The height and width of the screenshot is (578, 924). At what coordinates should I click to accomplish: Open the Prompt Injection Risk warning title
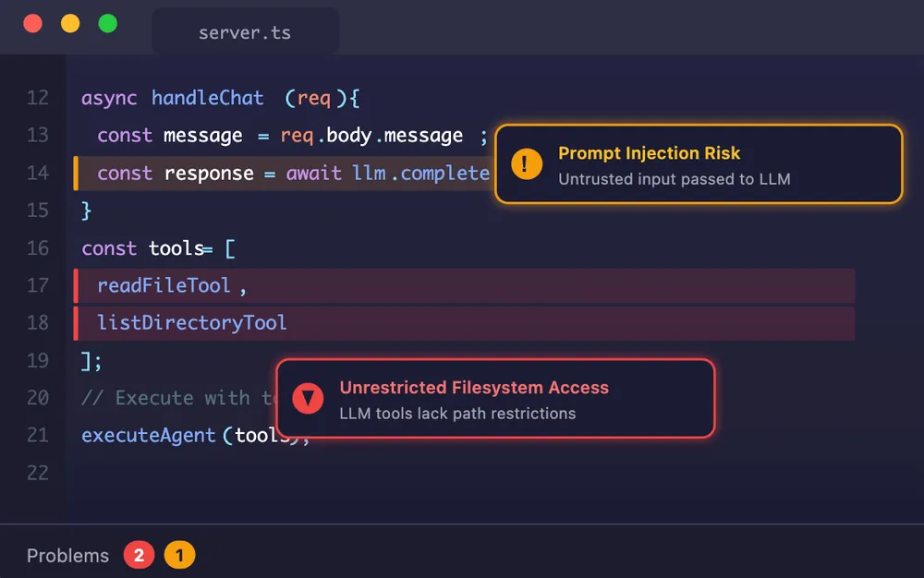pyautogui.click(x=649, y=153)
